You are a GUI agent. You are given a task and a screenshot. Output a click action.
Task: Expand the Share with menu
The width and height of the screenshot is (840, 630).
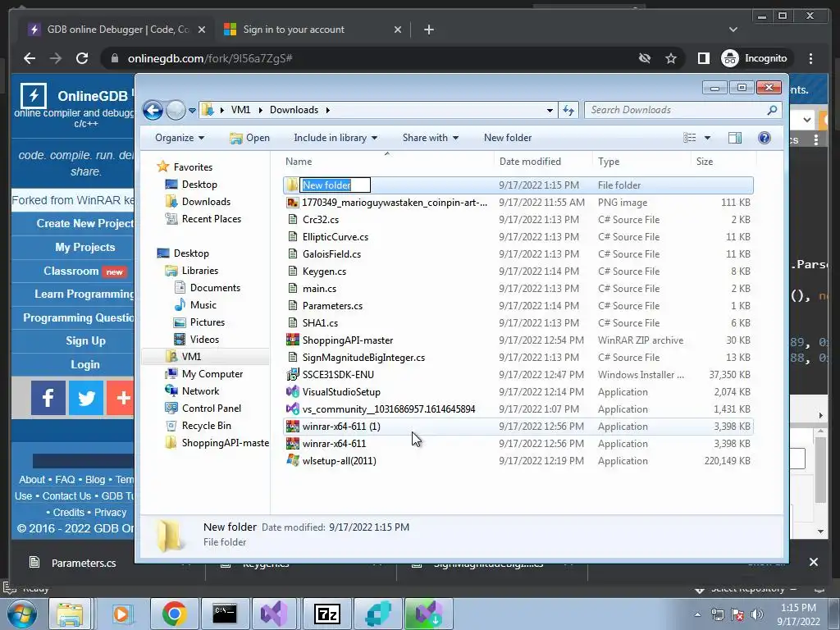(430, 138)
